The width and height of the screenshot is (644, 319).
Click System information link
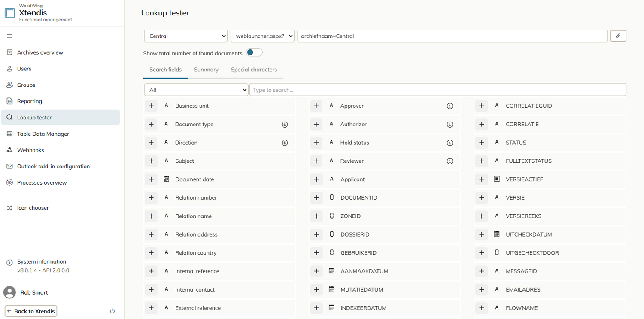(42, 261)
